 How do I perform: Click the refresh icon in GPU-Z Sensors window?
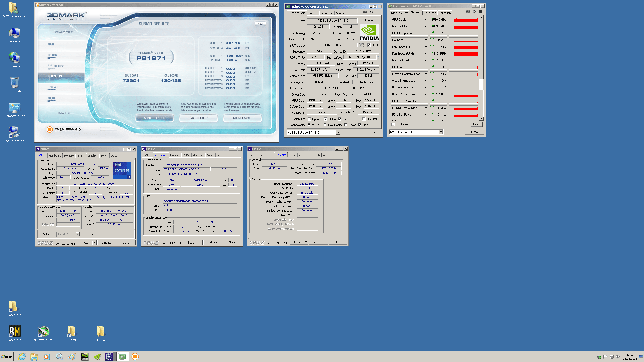point(474,12)
